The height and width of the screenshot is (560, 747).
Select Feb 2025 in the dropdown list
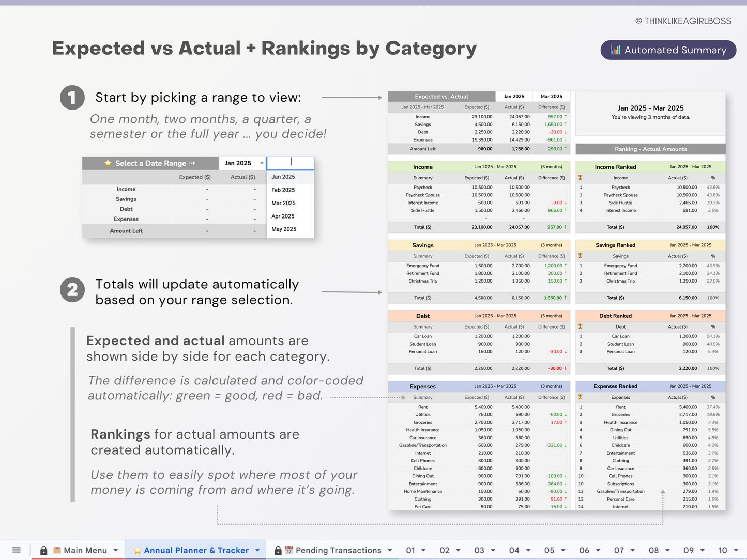coord(283,190)
